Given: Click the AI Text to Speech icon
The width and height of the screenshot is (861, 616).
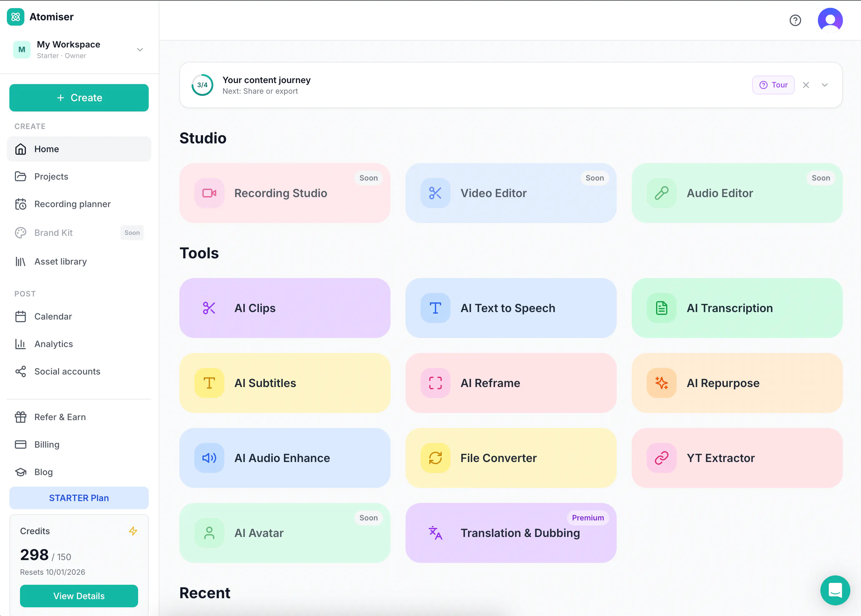Looking at the screenshot, I should point(435,308).
